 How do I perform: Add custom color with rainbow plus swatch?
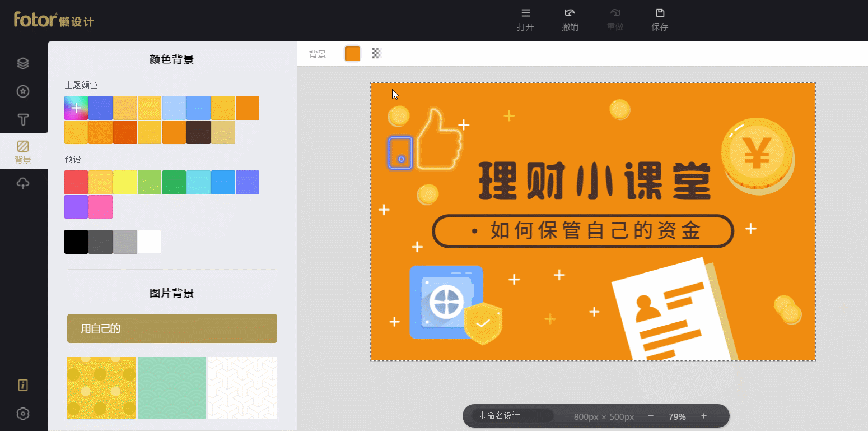(76, 108)
